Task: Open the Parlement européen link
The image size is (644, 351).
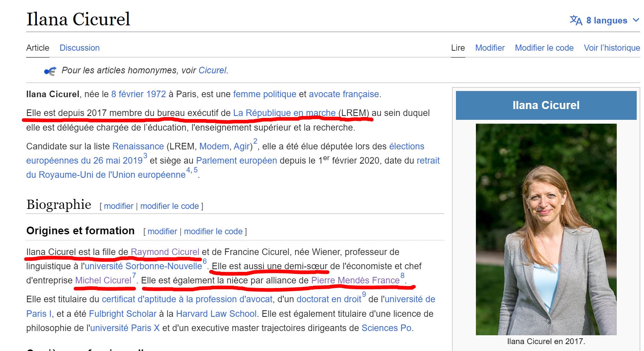Action: (236, 161)
